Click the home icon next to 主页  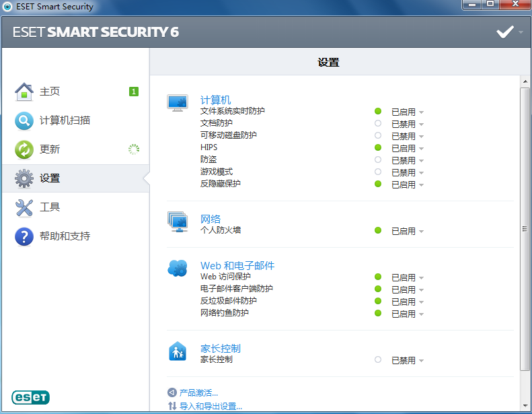24,92
